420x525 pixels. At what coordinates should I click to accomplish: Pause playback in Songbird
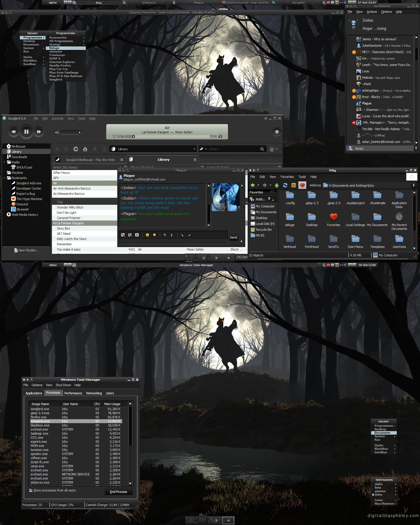[x=26, y=132]
